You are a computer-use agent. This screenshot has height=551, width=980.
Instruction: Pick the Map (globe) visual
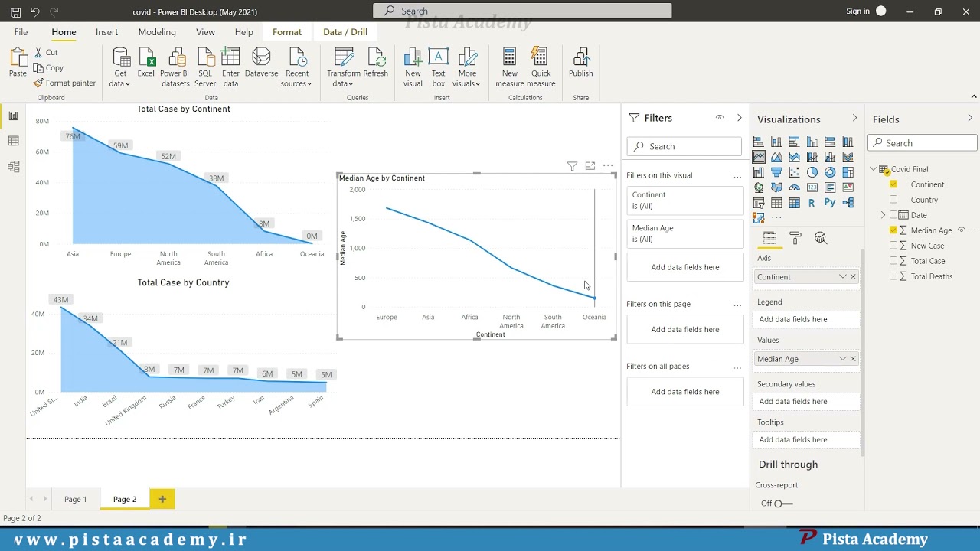(759, 187)
